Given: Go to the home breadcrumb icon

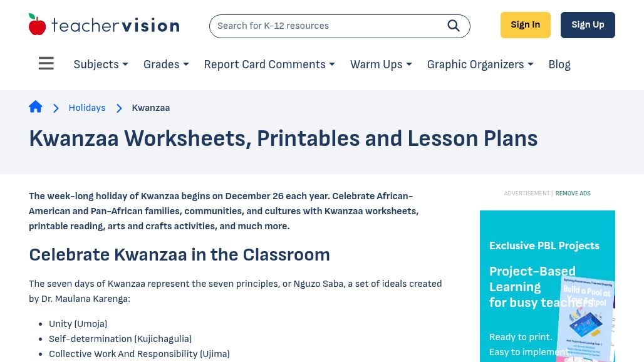Looking at the screenshot, I should point(36,107).
